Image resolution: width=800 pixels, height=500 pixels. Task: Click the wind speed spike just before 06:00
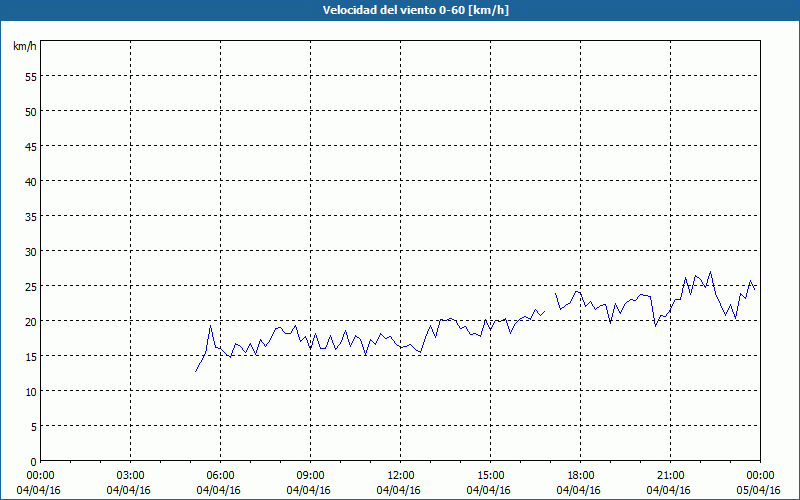point(210,326)
